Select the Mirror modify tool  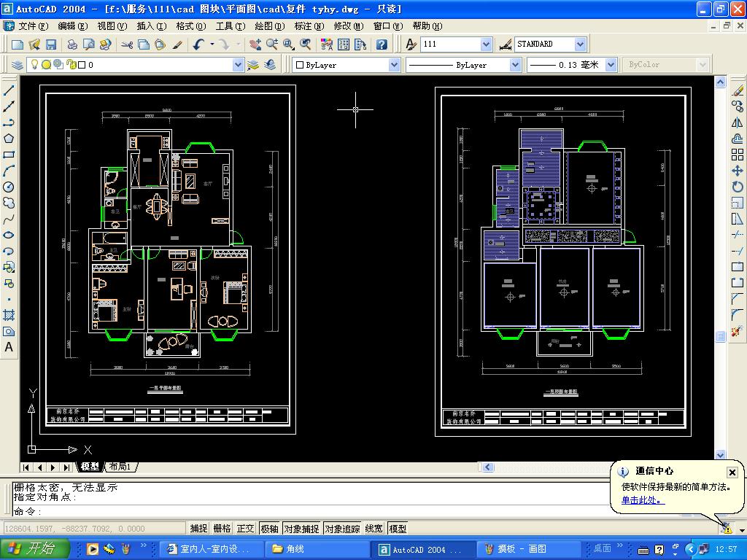[738, 122]
